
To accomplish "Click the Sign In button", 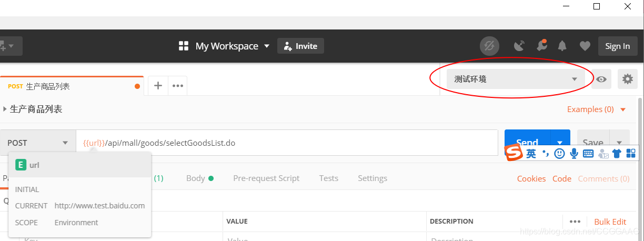I will coord(618,46).
